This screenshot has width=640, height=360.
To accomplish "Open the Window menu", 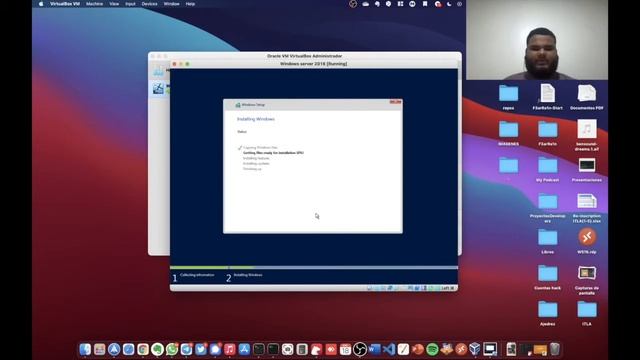I will (x=171, y=4).
